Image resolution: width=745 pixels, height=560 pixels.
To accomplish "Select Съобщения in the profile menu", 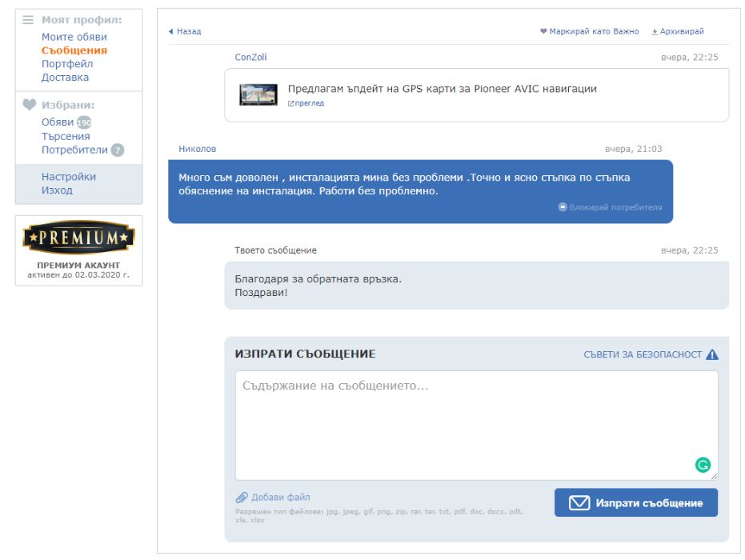I will tap(74, 50).
